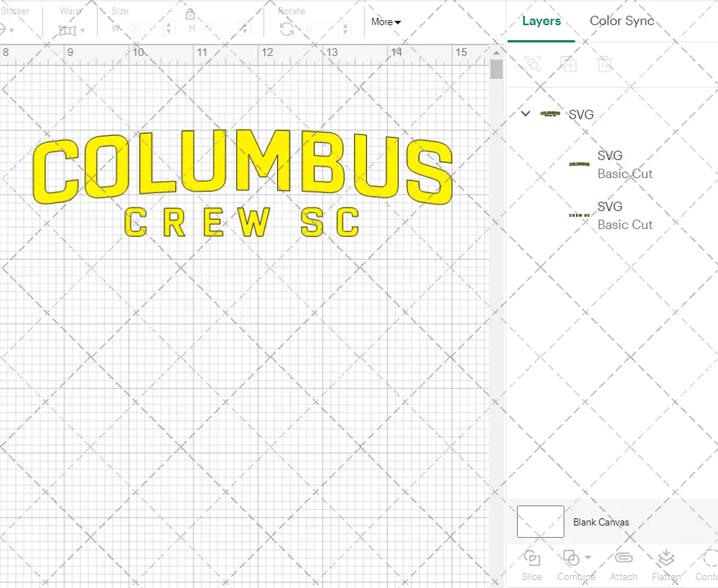Open the Combine dropdown arrow
Viewport: 718px width, 588px height.
pyautogui.click(x=588, y=557)
